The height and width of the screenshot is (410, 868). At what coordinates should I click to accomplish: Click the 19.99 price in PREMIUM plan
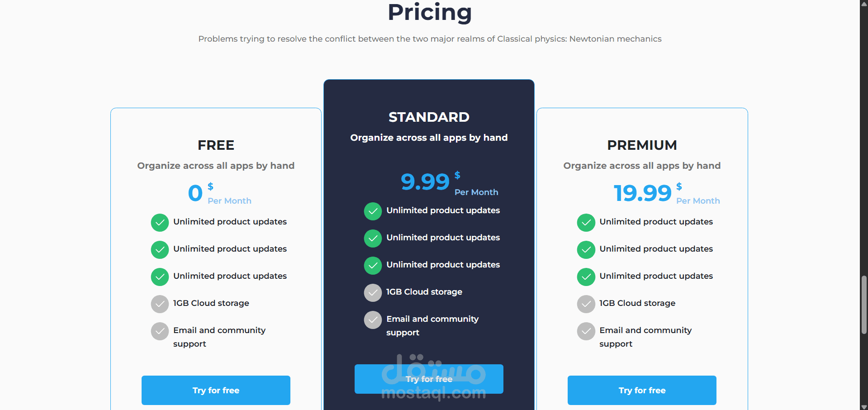click(642, 193)
